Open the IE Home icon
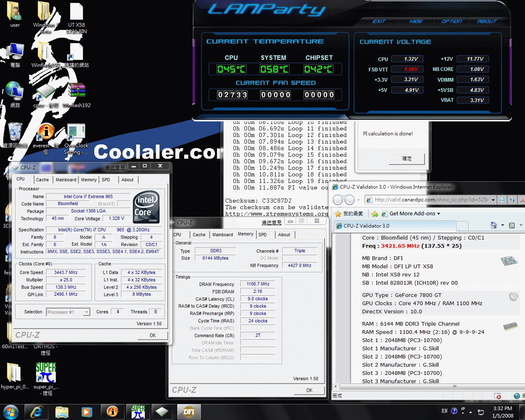525x420 pixels. (x=494, y=225)
